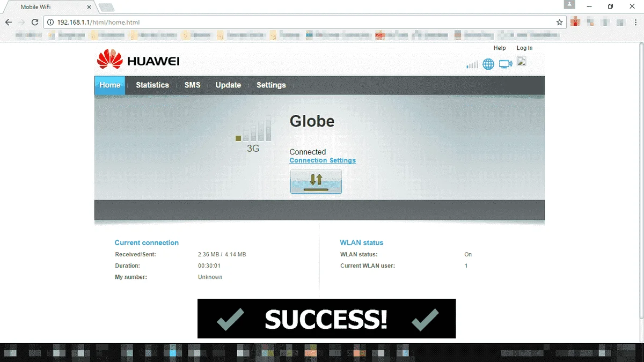Image resolution: width=644 pixels, height=362 pixels.
Task: Click the 3G signal bars graphic
Action: click(x=254, y=129)
